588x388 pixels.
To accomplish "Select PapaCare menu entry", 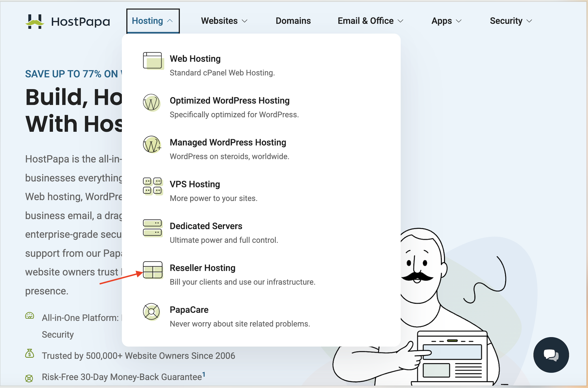I will coord(189,310).
